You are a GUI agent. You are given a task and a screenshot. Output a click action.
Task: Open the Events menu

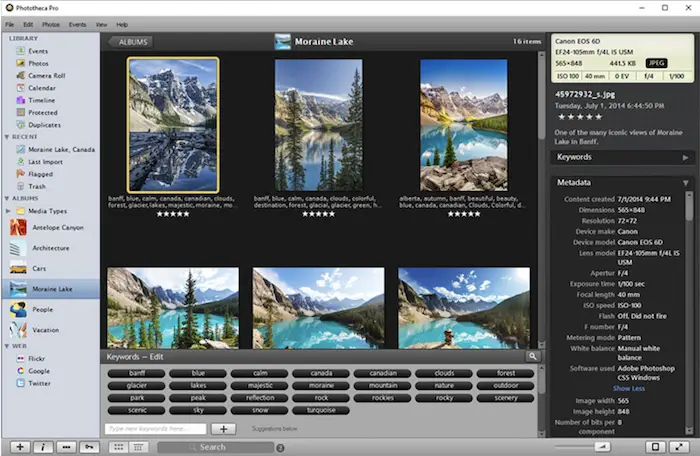tap(77, 24)
